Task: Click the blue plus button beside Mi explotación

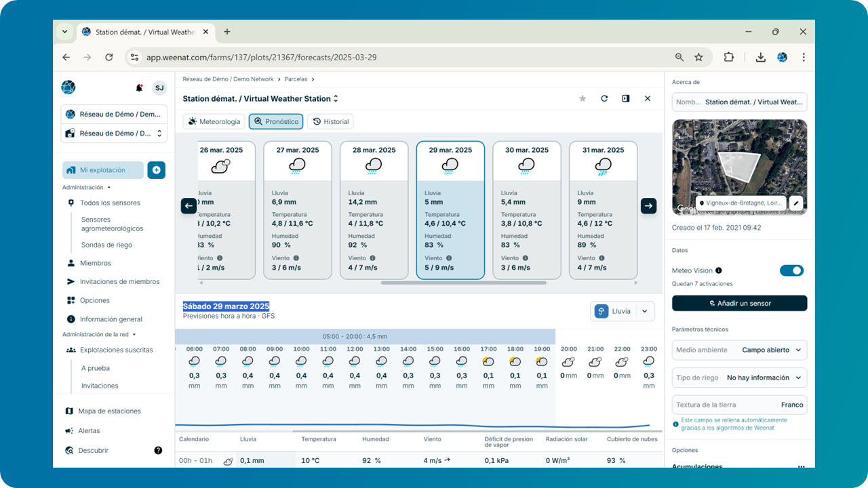Action: click(x=157, y=170)
